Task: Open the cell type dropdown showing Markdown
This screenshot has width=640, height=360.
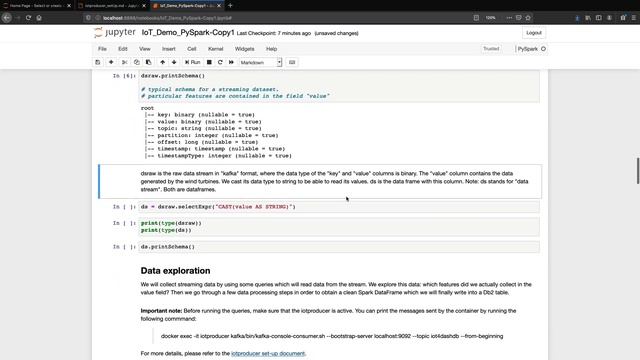Action: pyautogui.click(x=260, y=62)
